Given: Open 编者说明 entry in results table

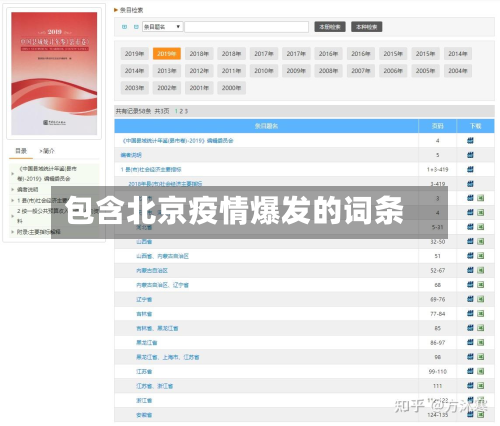Looking at the screenshot, I should tap(131, 155).
